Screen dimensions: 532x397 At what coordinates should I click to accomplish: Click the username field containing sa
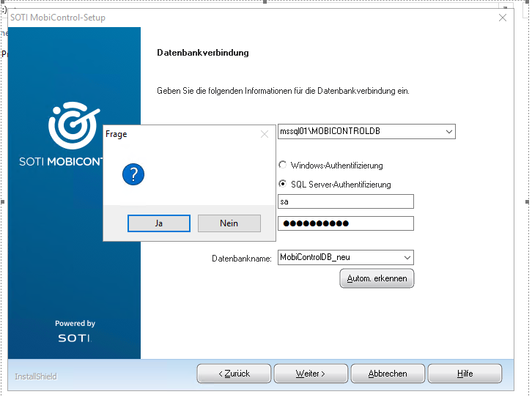[345, 201]
